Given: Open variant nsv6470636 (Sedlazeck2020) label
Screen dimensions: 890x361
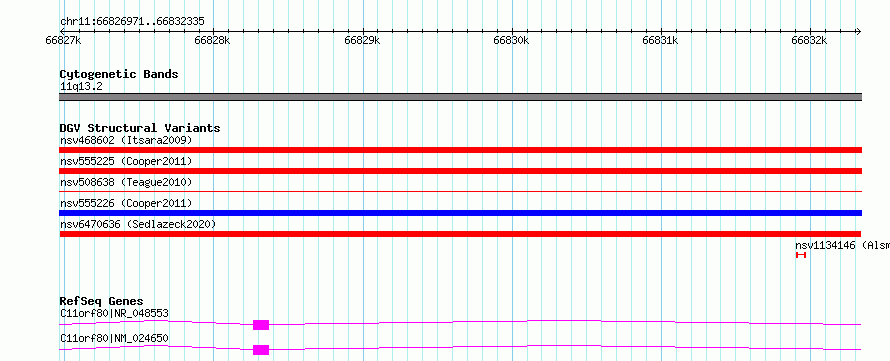Looking at the screenshot, I should coord(138,224).
